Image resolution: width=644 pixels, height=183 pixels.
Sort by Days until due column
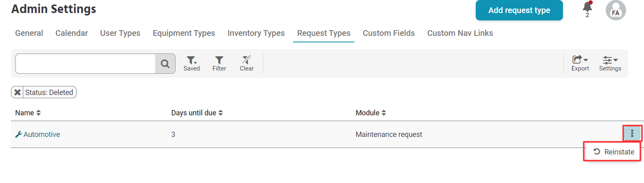coord(197,113)
